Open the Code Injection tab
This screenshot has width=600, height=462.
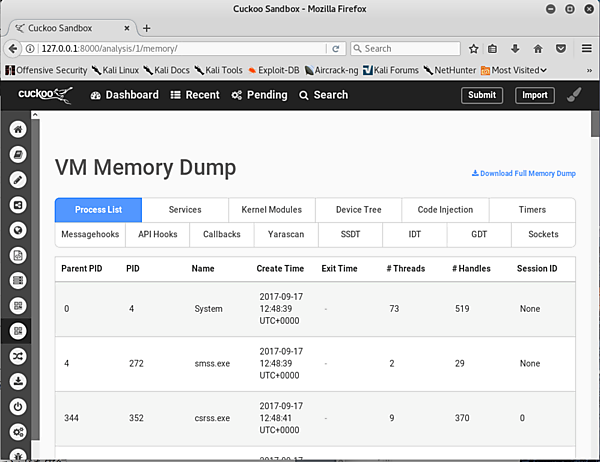coord(445,210)
